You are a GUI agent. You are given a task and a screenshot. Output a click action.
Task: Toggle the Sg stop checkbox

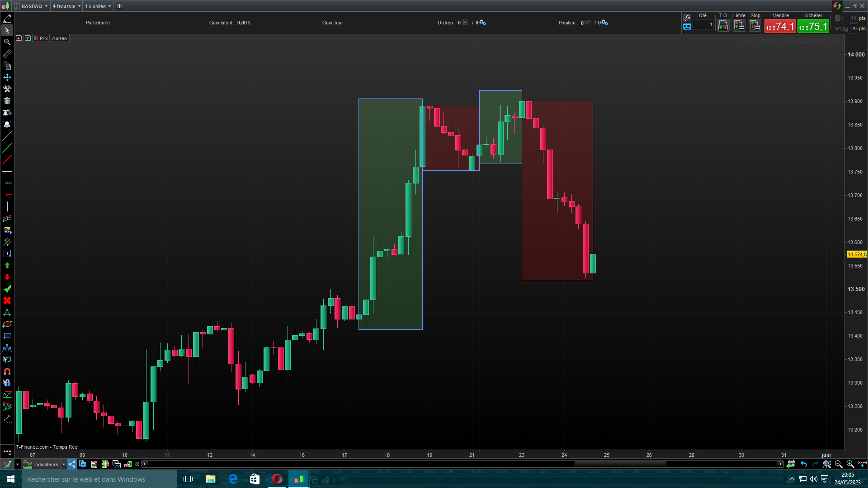click(838, 28)
